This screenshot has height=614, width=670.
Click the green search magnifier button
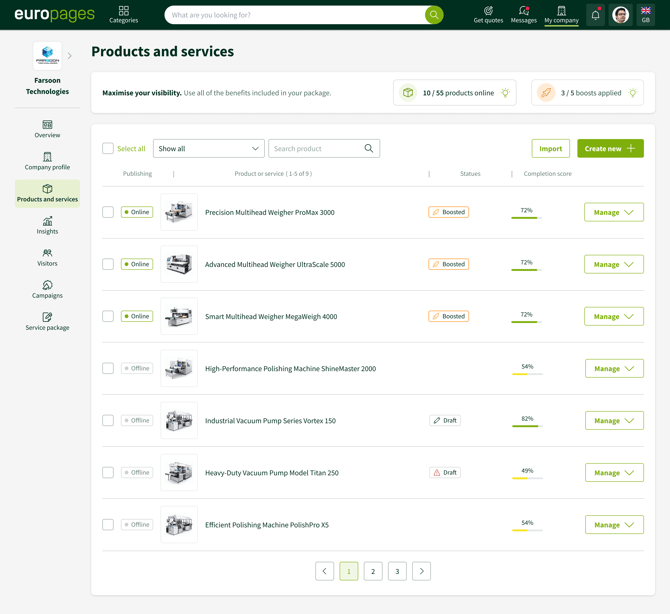click(433, 15)
